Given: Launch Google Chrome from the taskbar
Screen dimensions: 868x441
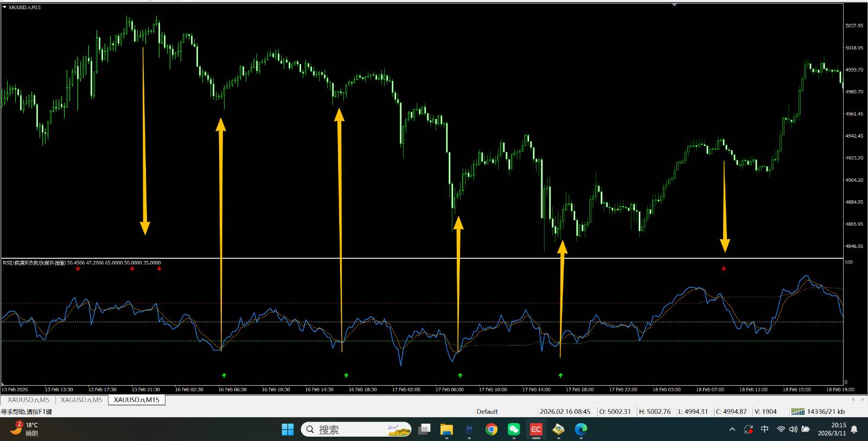Looking at the screenshot, I should [492, 430].
